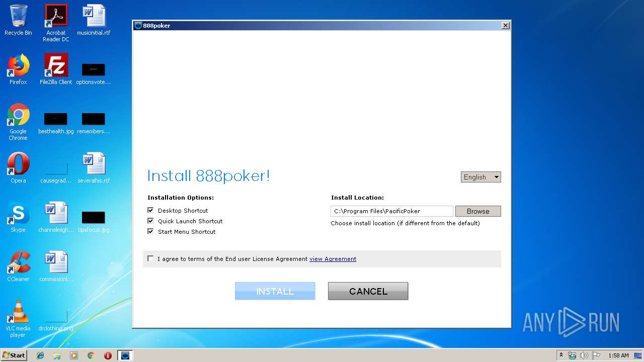This screenshot has height=362, width=644.
Task: Click the 1:58 AM system clock
Action: (618, 355)
